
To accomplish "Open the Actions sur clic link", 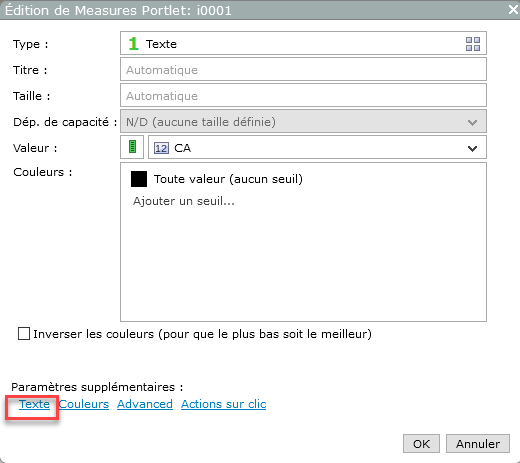I will coord(224,404).
